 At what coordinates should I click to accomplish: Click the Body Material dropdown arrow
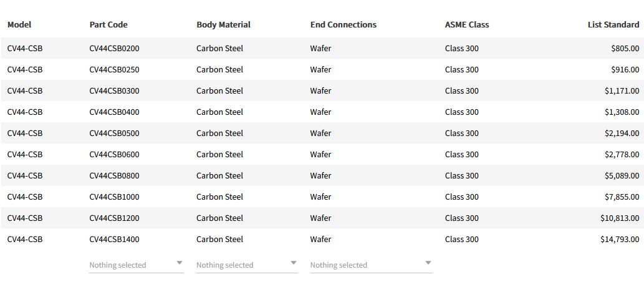click(294, 263)
